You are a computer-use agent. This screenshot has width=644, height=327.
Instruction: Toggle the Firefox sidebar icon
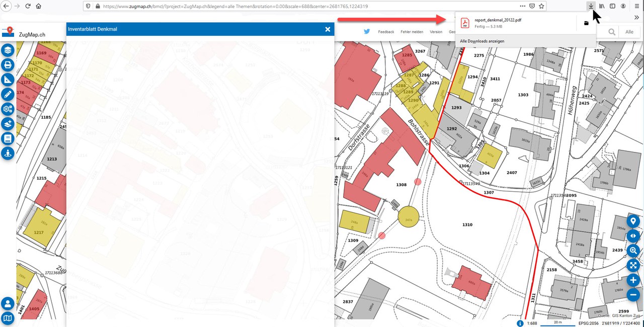click(612, 6)
